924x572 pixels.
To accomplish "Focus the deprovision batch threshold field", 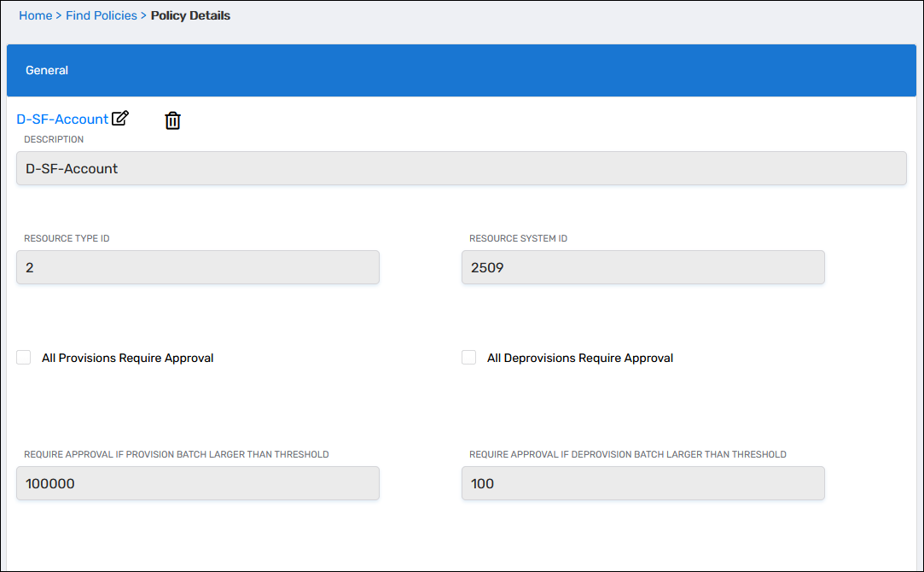I will pos(642,483).
